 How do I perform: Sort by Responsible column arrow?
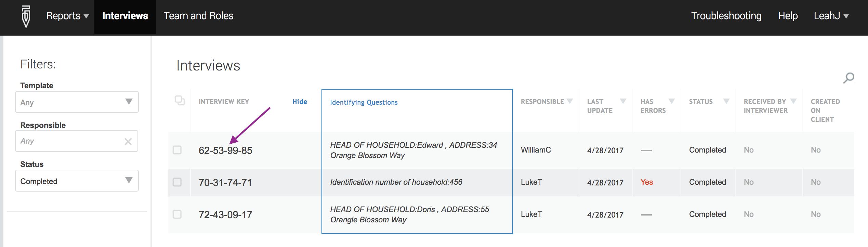pos(569,101)
